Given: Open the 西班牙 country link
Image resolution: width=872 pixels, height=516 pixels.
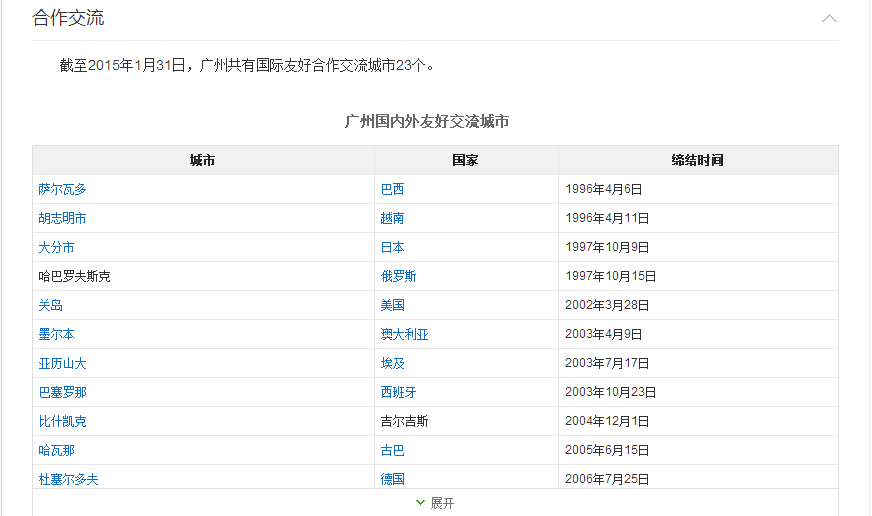Looking at the screenshot, I should [x=399, y=392].
